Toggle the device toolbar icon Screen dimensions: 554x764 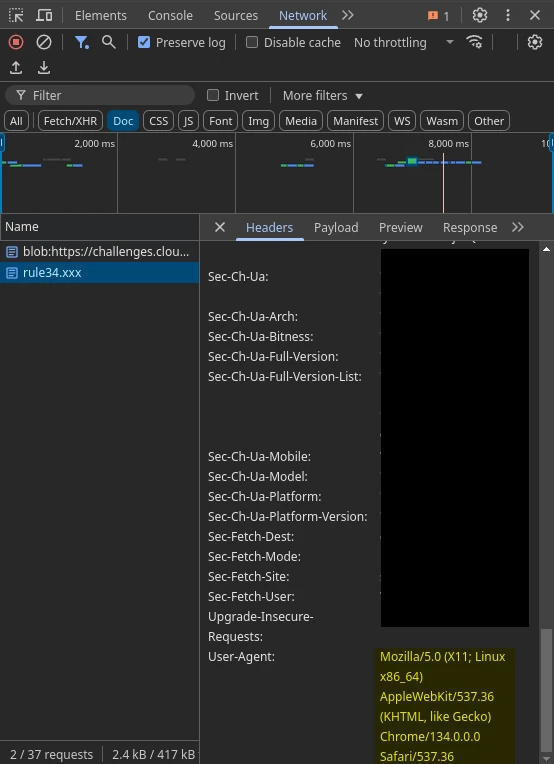click(x=44, y=16)
